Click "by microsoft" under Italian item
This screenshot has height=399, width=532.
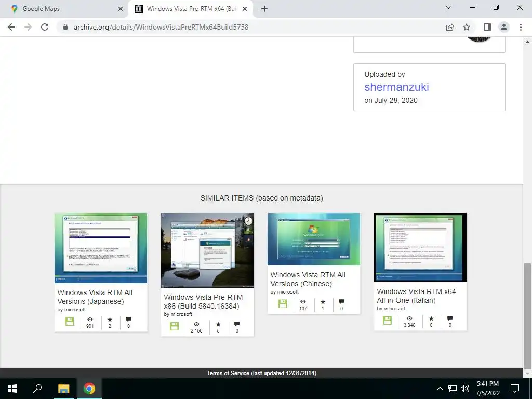pos(391,309)
